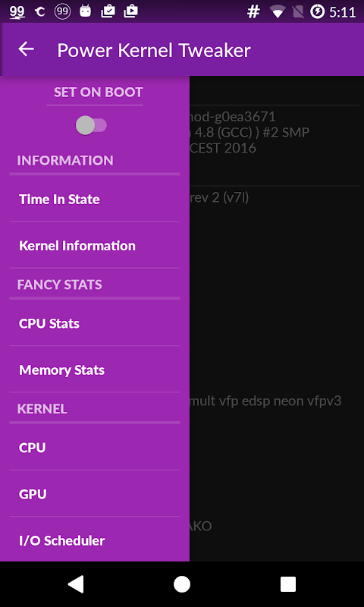Select GPU in the drawer
Viewport: 364px width, 607px height.
[x=95, y=494]
